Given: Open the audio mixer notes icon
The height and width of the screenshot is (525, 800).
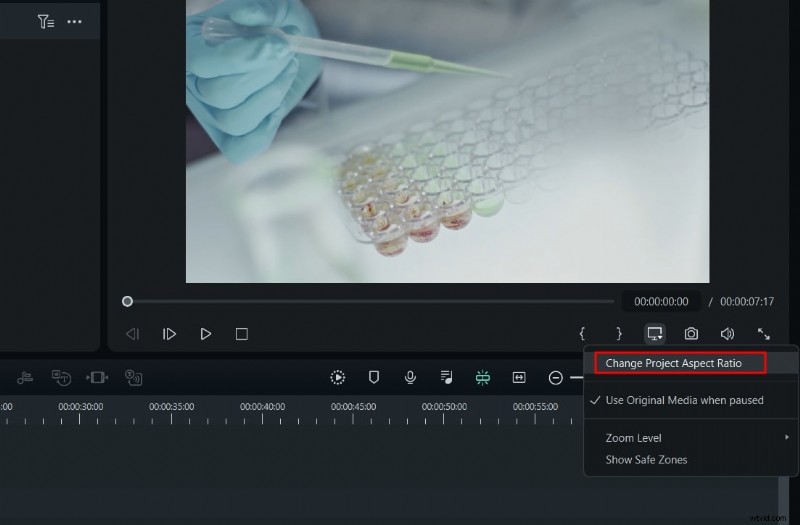Looking at the screenshot, I should pyautogui.click(x=446, y=378).
